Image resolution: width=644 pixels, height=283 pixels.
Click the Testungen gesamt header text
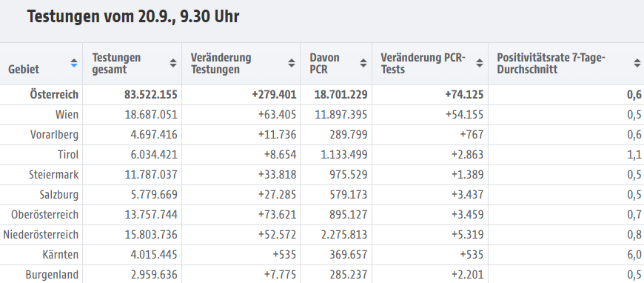click(116, 64)
